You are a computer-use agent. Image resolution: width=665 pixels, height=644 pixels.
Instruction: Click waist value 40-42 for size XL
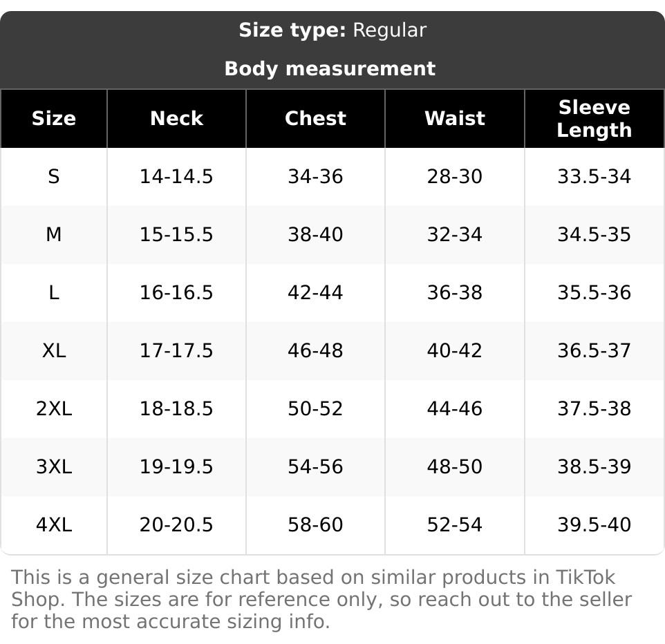click(454, 351)
